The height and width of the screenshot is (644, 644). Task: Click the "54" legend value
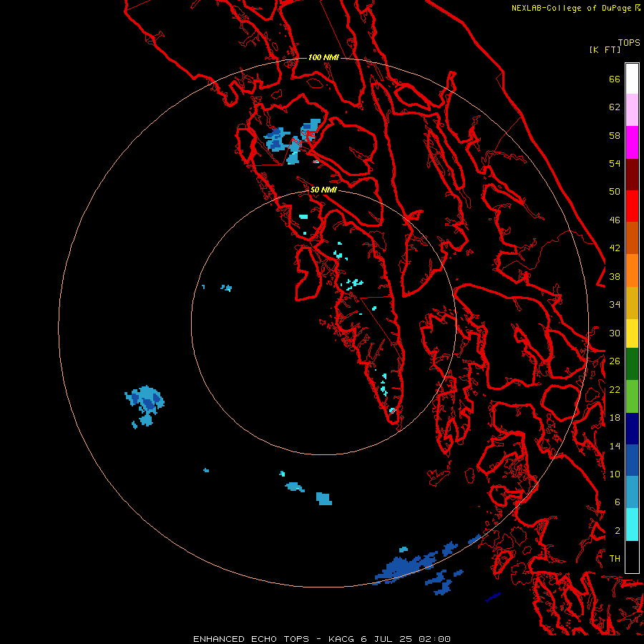615,163
